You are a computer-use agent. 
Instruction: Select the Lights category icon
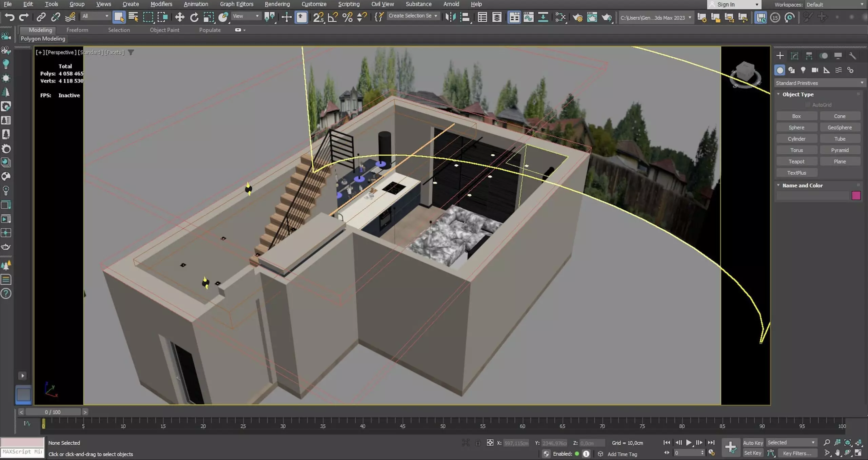tap(803, 70)
